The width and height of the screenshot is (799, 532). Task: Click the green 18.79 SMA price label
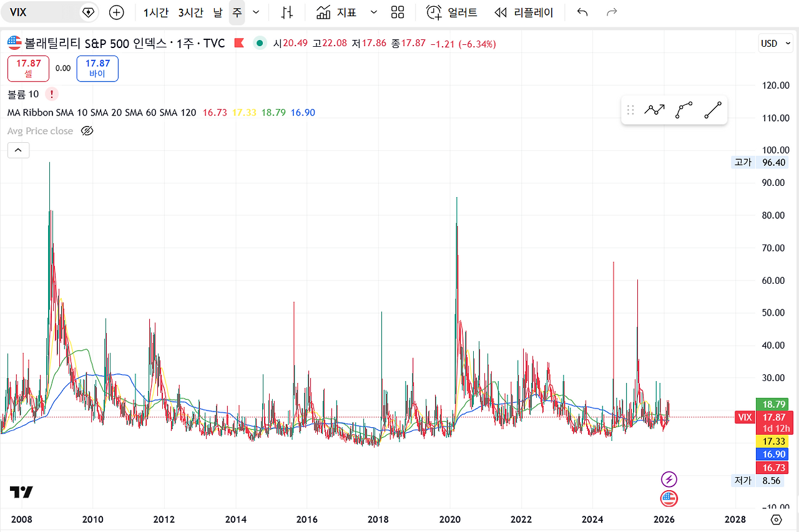click(772, 404)
